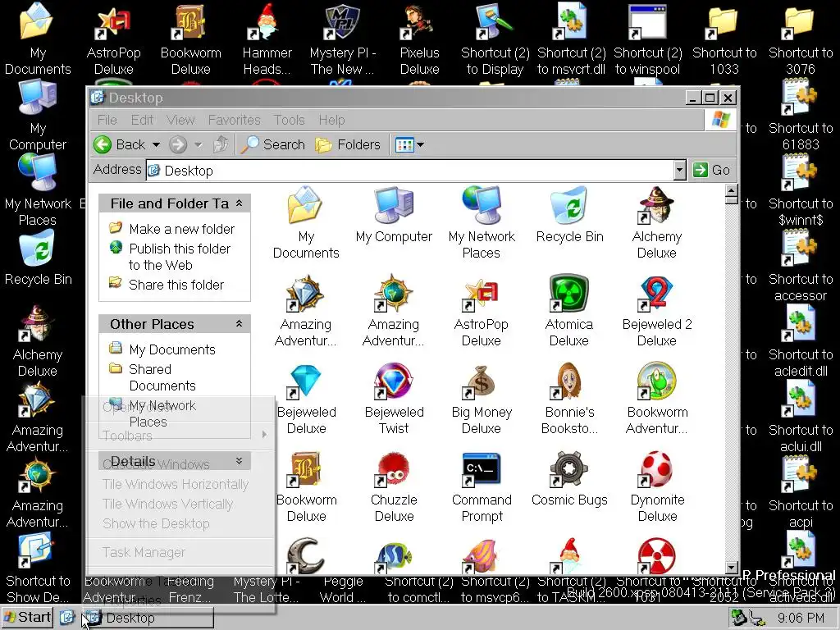The height and width of the screenshot is (630, 840).
Task: Select Chuzzle Deluxe icon
Action: coord(394,486)
